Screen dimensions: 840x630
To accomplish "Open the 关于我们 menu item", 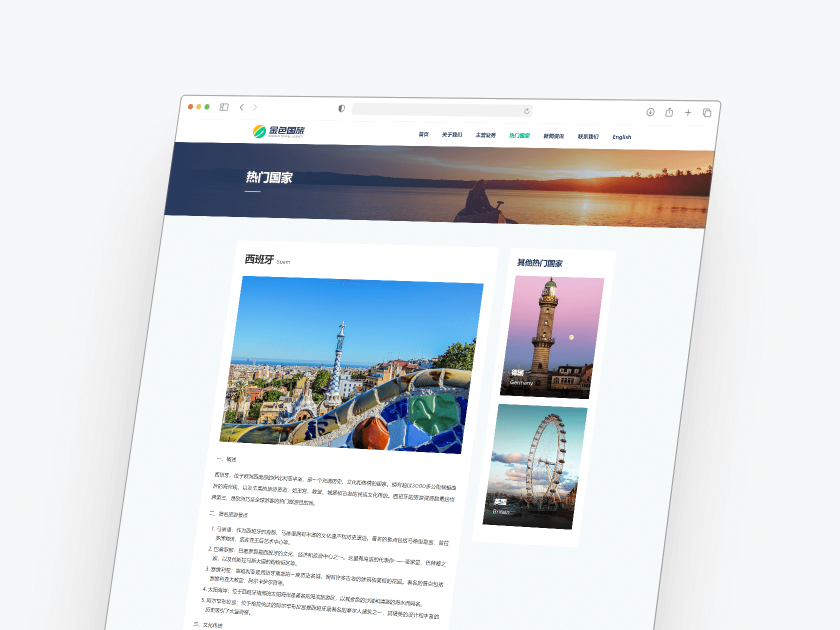I will pyautogui.click(x=452, y=134).
